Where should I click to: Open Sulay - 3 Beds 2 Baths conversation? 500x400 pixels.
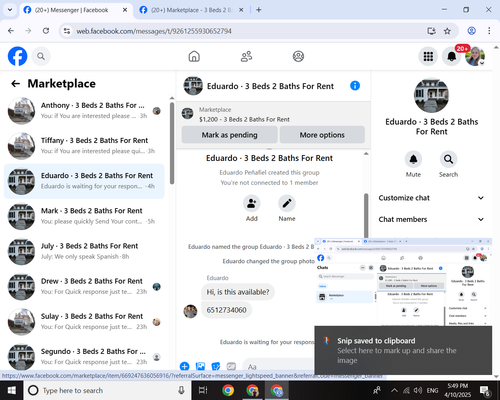coord(84,322)
